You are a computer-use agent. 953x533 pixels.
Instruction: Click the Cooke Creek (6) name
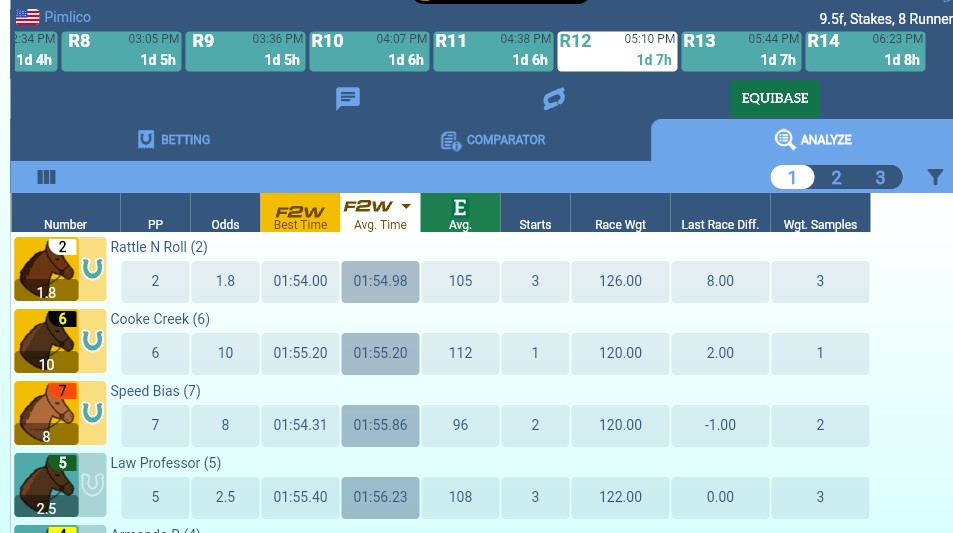[x=160, y=319]
